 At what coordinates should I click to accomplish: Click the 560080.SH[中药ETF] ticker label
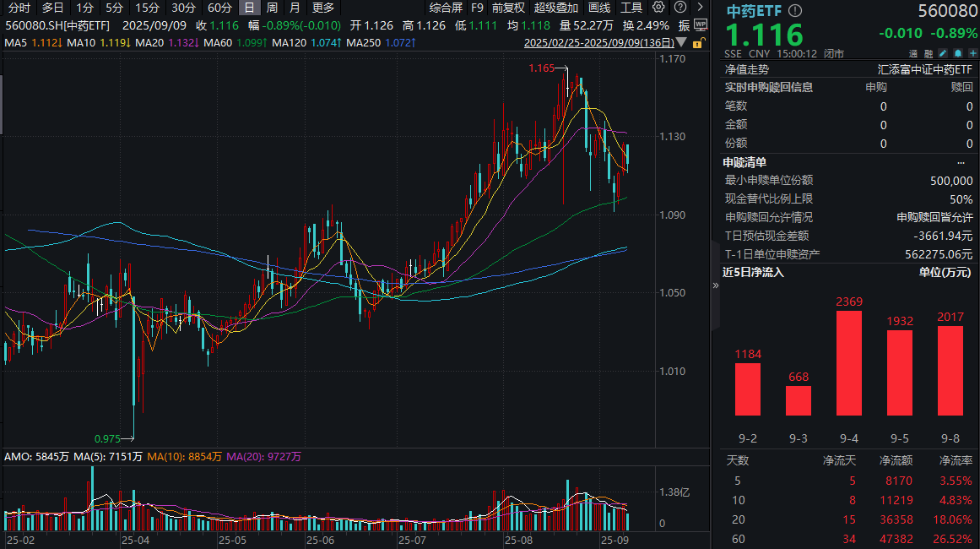[x=57, y=25]
